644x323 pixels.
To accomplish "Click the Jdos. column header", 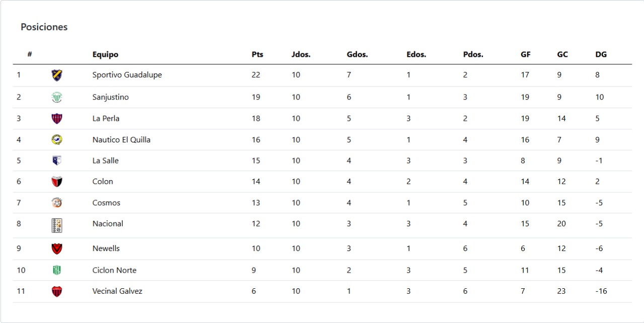I will click(x=301, y=54).
